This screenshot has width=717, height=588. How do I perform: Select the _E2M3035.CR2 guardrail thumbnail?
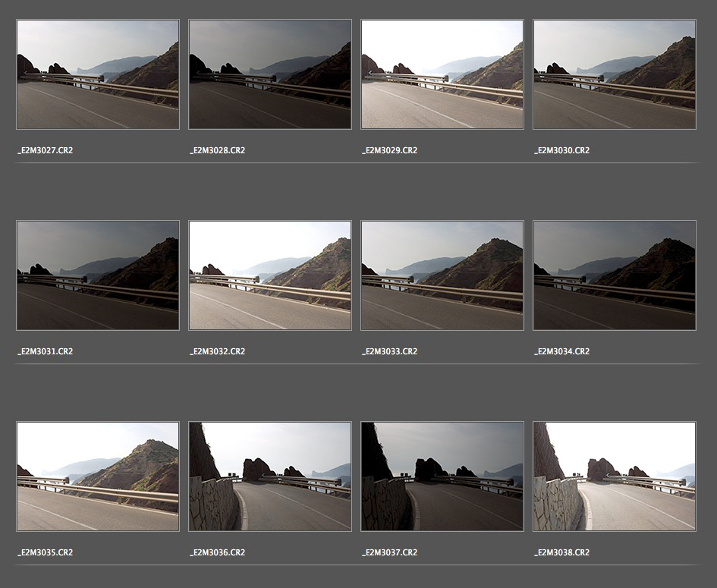tap(98, 476)
